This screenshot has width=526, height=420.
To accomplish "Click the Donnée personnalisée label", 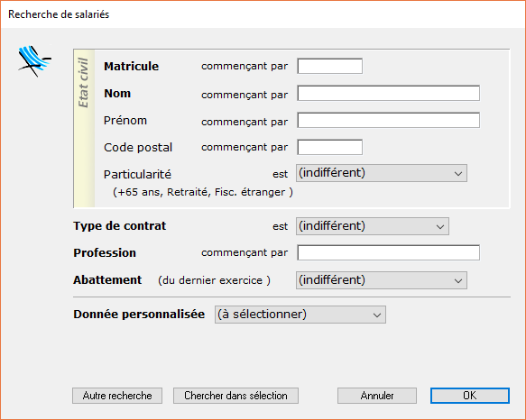I will (x=139, y=315).
